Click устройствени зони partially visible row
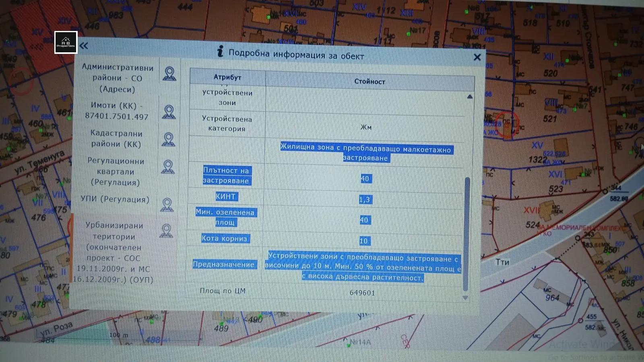The image size is (644, 362). pos(227,97)
